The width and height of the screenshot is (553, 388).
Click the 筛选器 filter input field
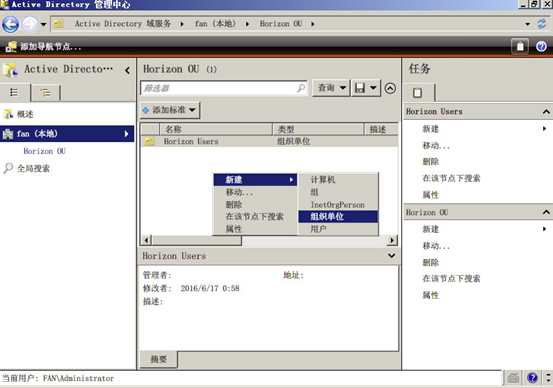pyautogui.click(x=219, y=88)
